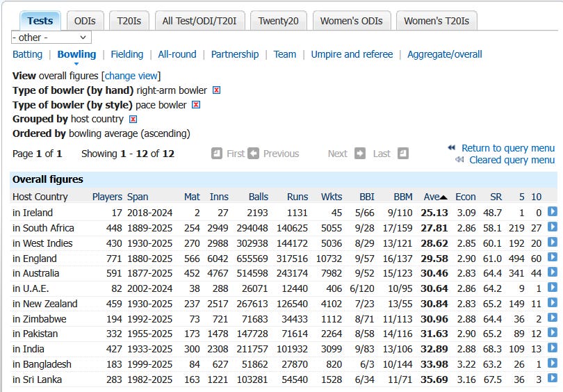
Task: Sort by the Span column header
Action: coord(138,197)
